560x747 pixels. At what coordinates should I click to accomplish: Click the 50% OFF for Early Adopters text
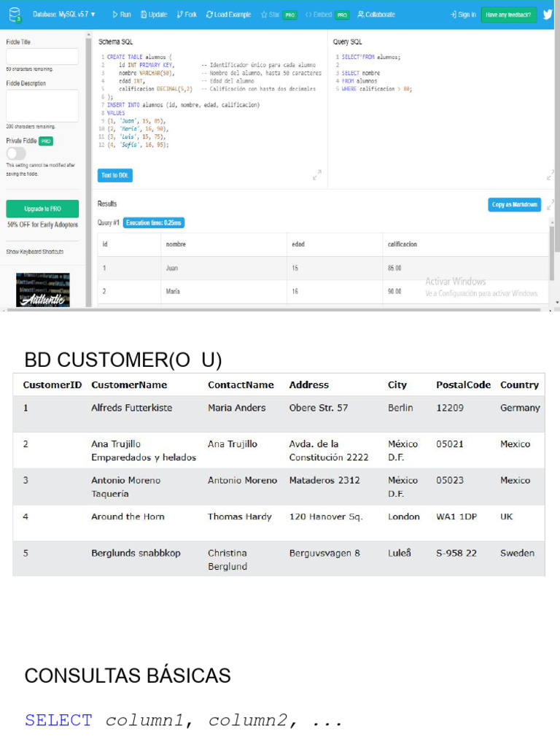click(x=42, y=225)
